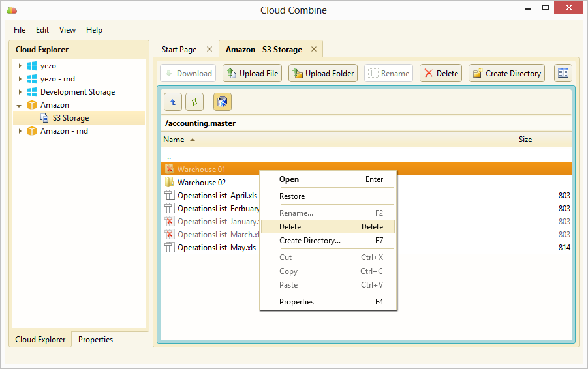Expand the Amazon - rnd tree node
Screen dimensions: 588x369
coord(20,131)
